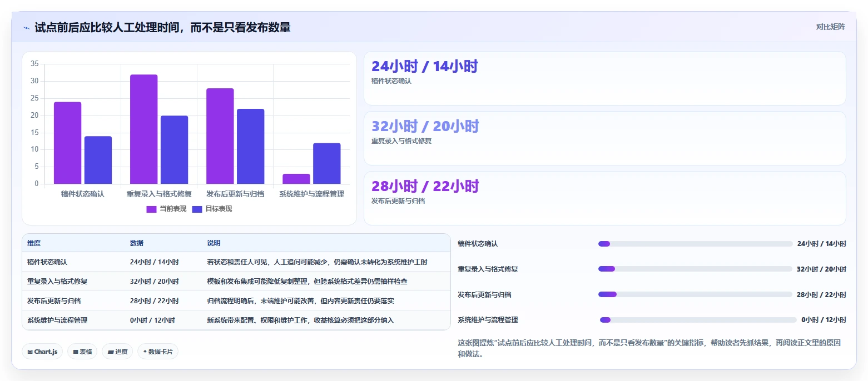Image resolution: width=868 pixels, height=381 pixels.
Task: Click the y-axis value 35 on chart
Action: point(34,64)
